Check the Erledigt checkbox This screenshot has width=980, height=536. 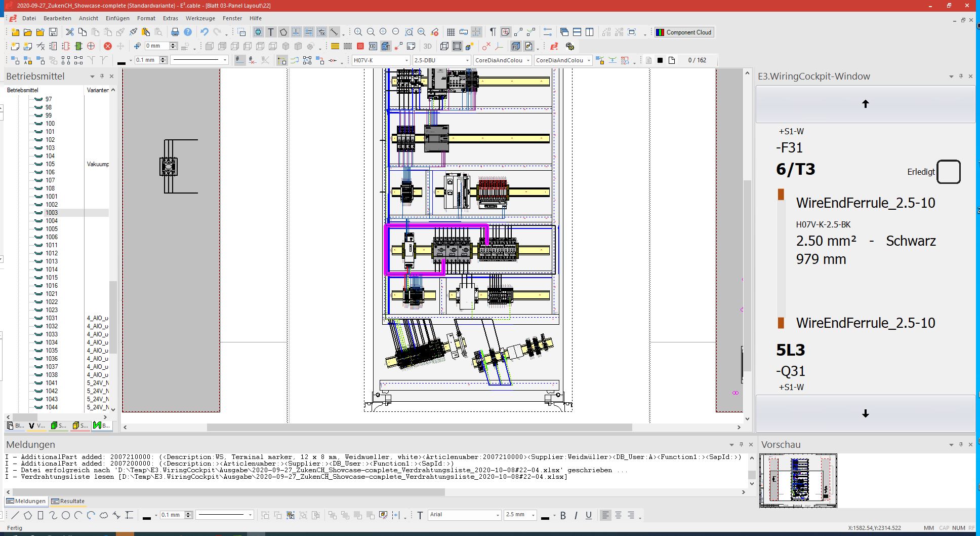(948, 172)
